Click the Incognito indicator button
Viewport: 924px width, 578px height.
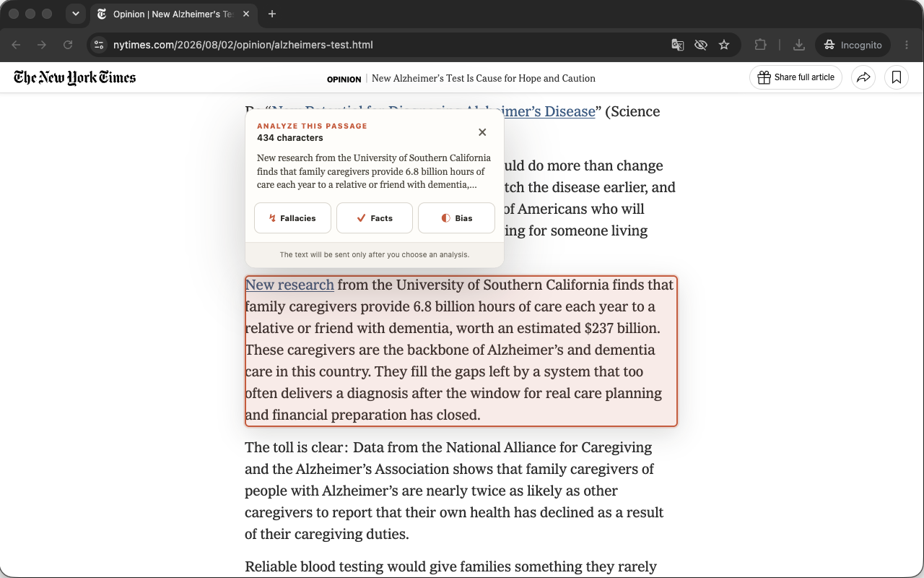[853, 45]
